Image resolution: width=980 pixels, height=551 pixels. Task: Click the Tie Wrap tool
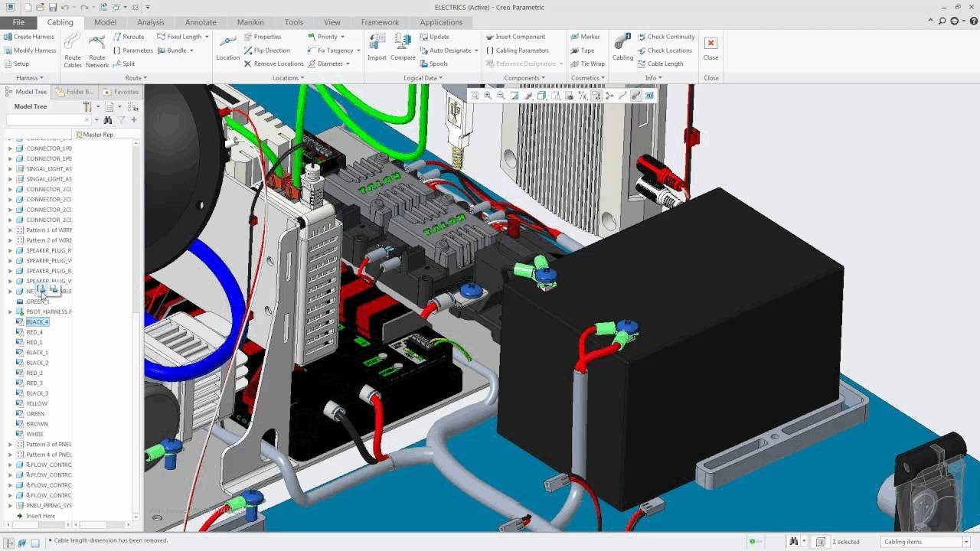[x=587, y=64]
